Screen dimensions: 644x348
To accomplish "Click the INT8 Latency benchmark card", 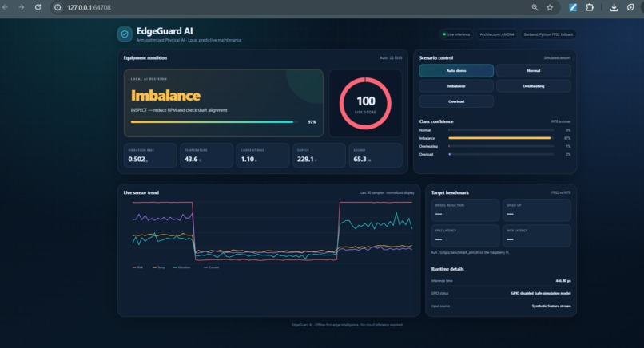I will tap(537, 235).
